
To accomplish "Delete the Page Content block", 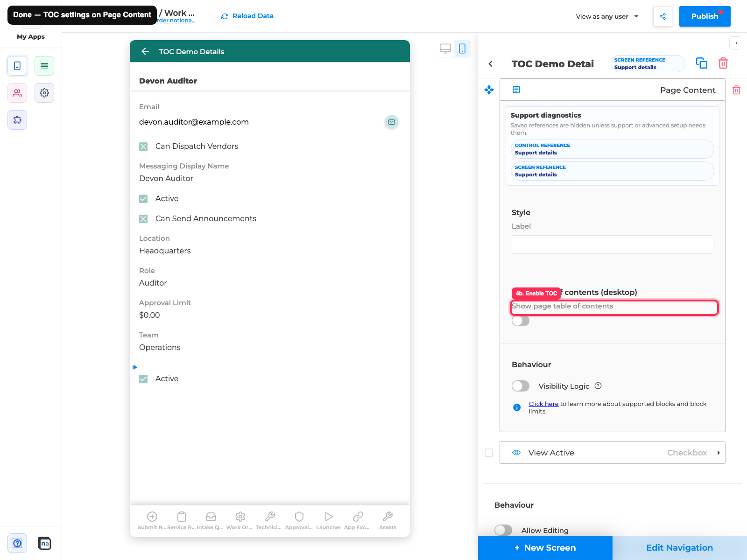I will coord(736,90).
